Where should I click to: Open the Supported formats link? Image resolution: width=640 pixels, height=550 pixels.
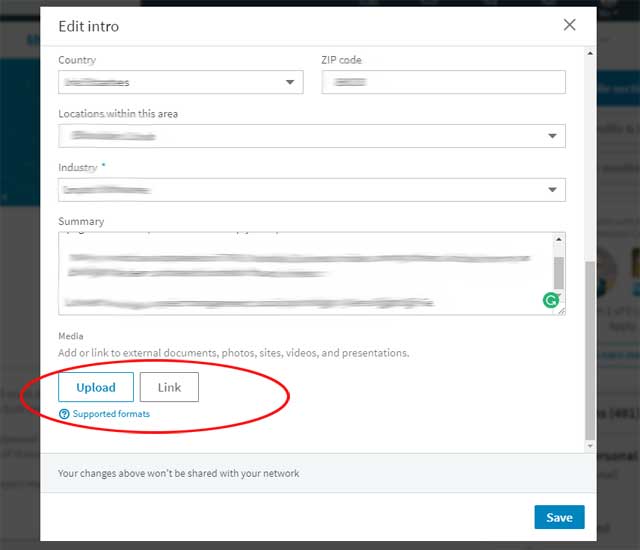(x=111, y=414)
